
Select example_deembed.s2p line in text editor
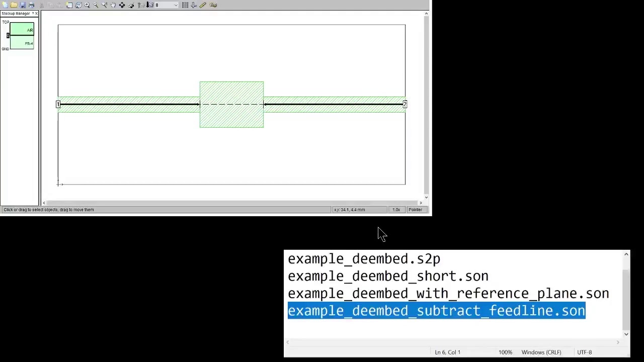(x=364, y=259)
